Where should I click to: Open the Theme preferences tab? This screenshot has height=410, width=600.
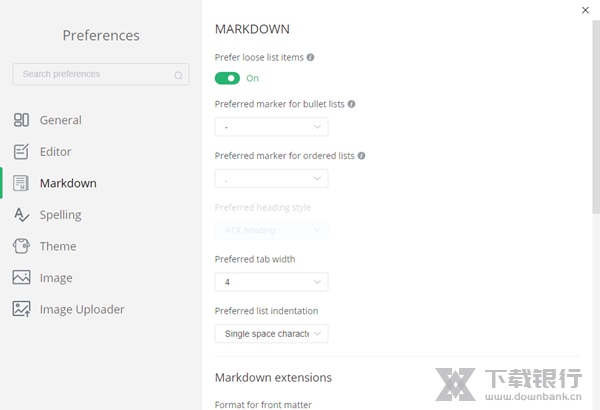pyautogui.click(x=58, y=246)
